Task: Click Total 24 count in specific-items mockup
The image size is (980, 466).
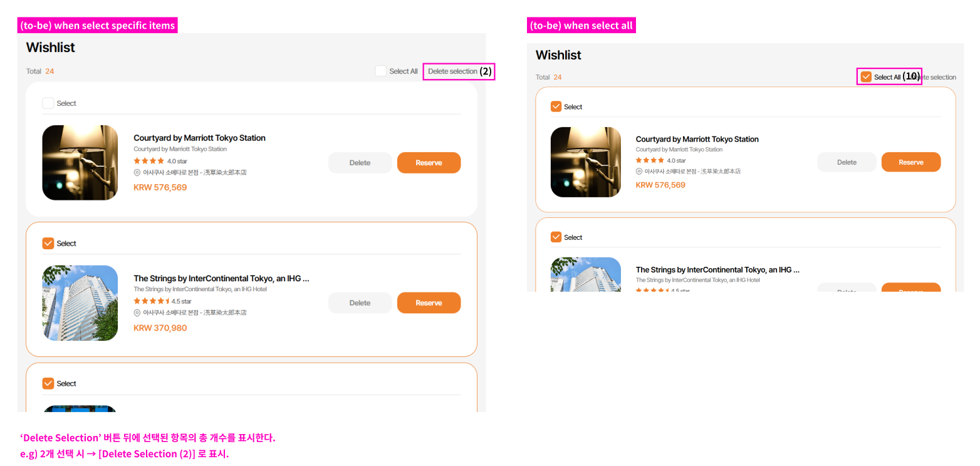Action: pos(40,71)
